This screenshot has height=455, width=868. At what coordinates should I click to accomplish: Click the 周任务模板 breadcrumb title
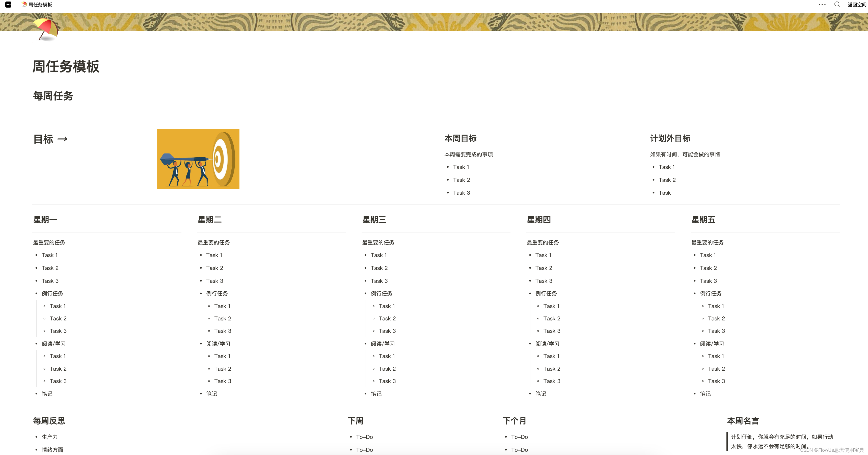[x=40, y=5]
